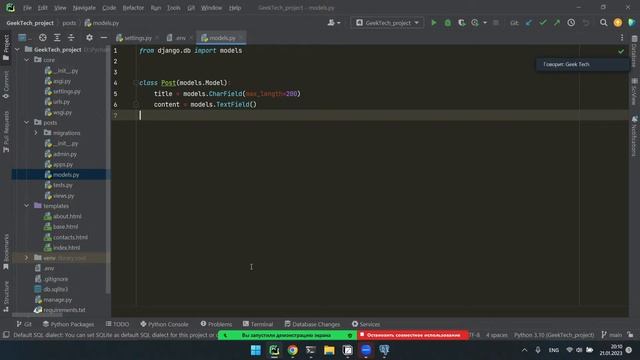Collapse all in project tree
This screenshot has width=640, height=360.
pos(71,38)
